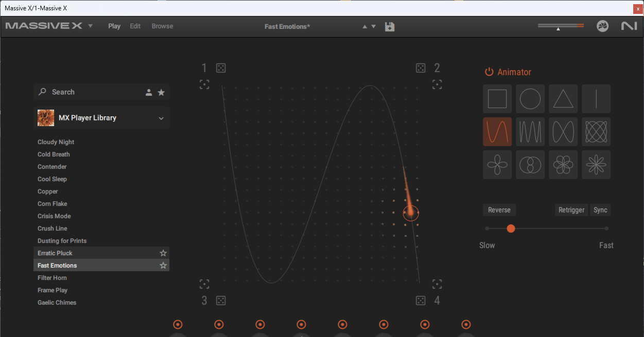Viewport: 644px width, 337px height.
Task: Filter favorites with search star icon
Action: click(161, 92)
